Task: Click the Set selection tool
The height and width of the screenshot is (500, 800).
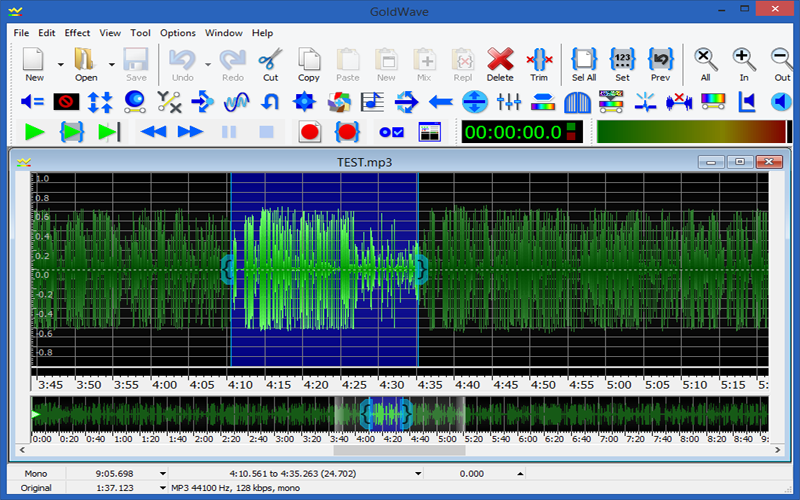Action: click(x=622, y=64)
